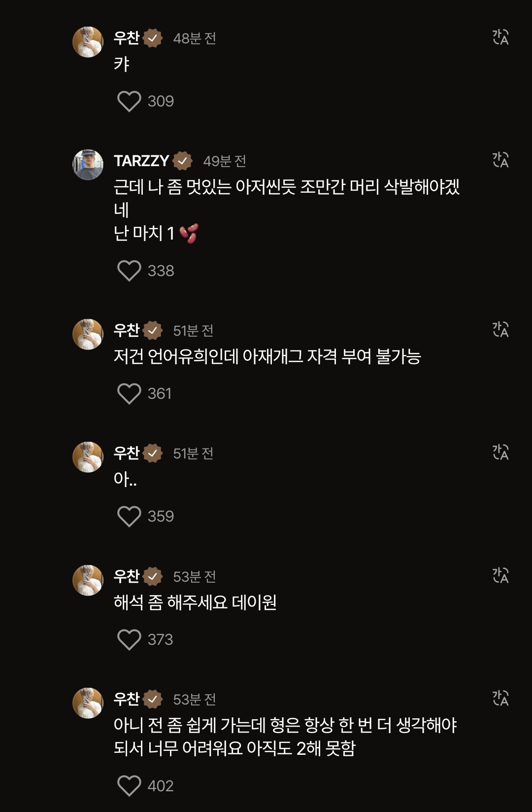Tap heart on the 373-like comment
Viewport: 532px width, 812px height.
coord(129,640)
